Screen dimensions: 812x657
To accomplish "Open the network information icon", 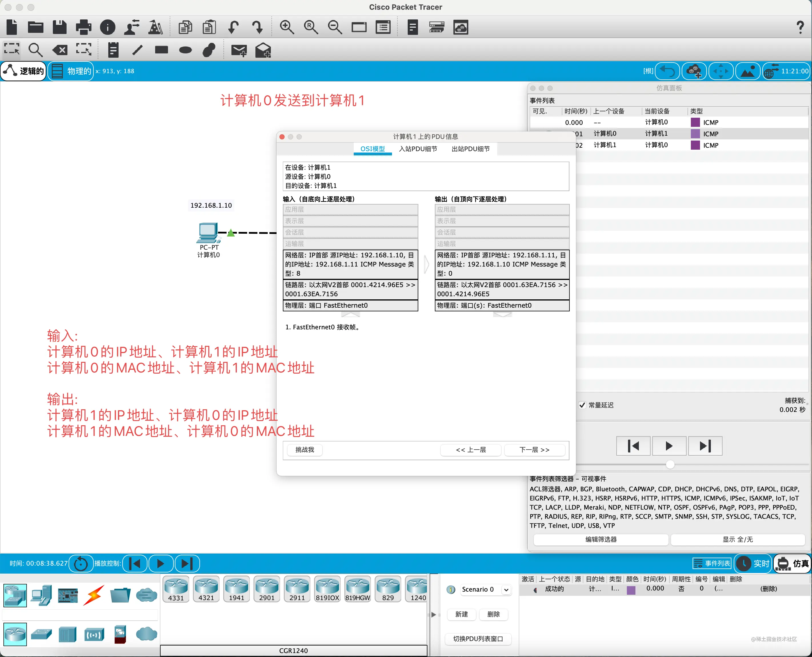I will pyautogui.click(x=107, y=27).
